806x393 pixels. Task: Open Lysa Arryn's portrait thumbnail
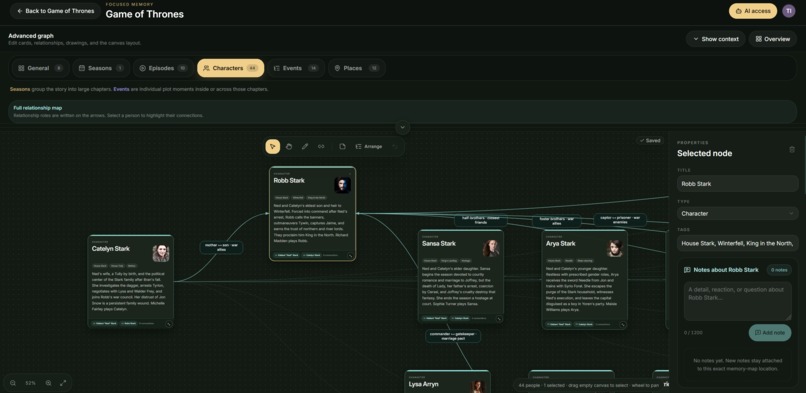click(x=478, y=386)
